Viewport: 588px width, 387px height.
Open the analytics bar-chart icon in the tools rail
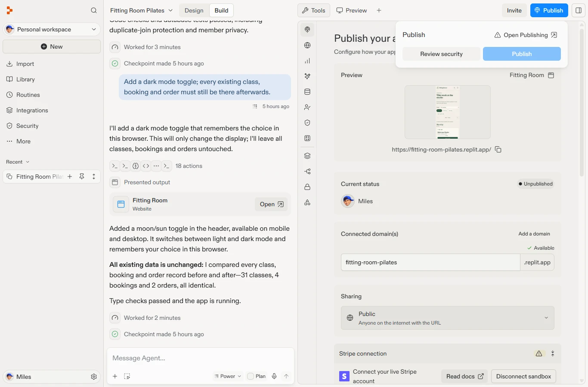307,61
